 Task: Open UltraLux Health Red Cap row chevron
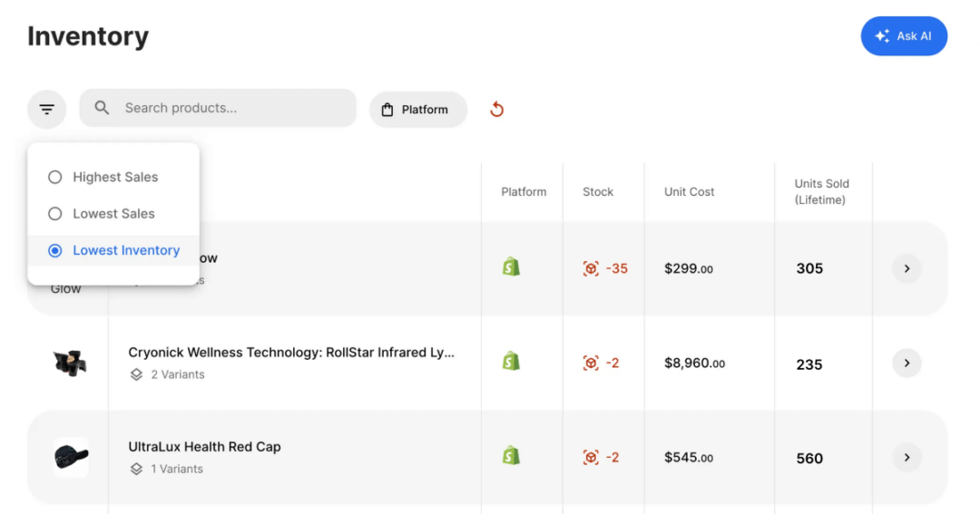906,457
